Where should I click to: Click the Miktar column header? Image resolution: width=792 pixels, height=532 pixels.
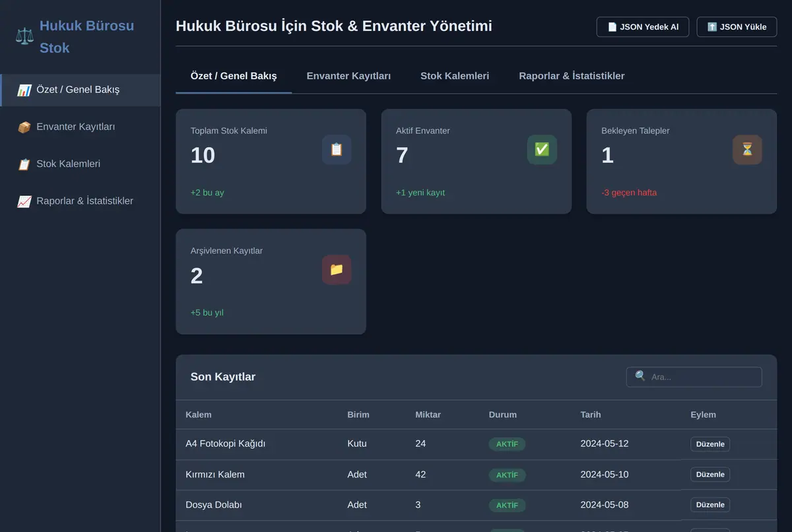(428, 415)
